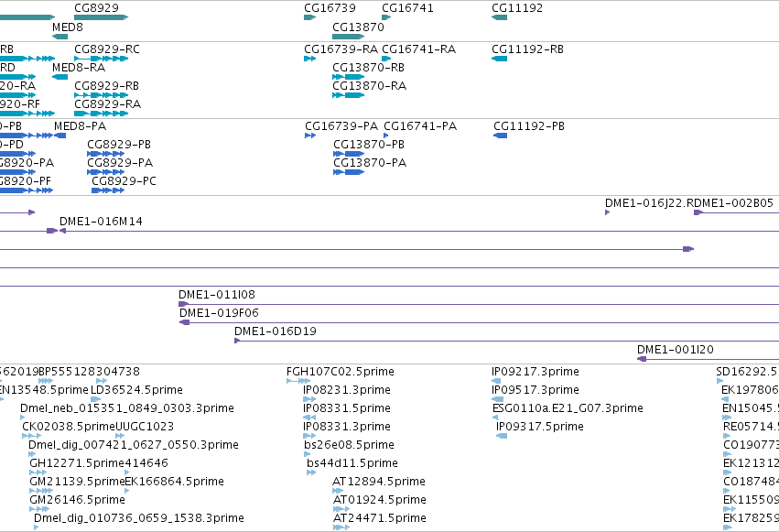Screen dimensions: 779x532
Task: Click protein CG11192-PB
Action: 501,136
